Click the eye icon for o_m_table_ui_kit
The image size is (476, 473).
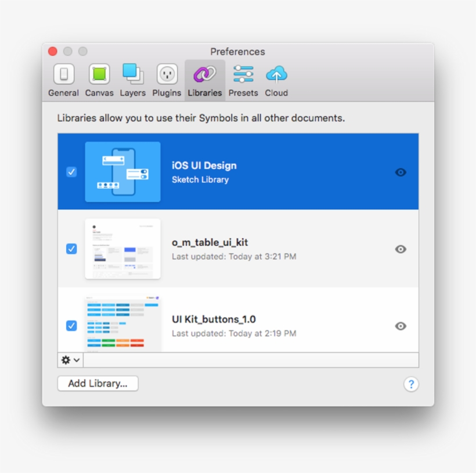pos(401,249)
